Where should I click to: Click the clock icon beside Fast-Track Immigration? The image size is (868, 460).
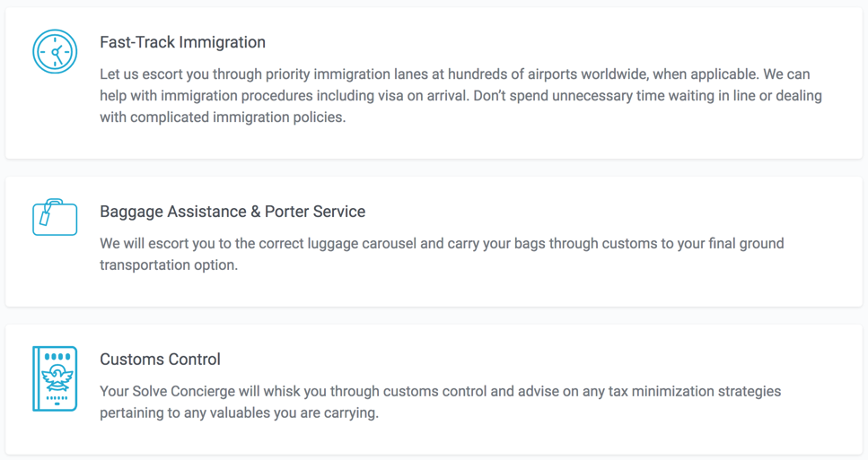tap(55, 51)
